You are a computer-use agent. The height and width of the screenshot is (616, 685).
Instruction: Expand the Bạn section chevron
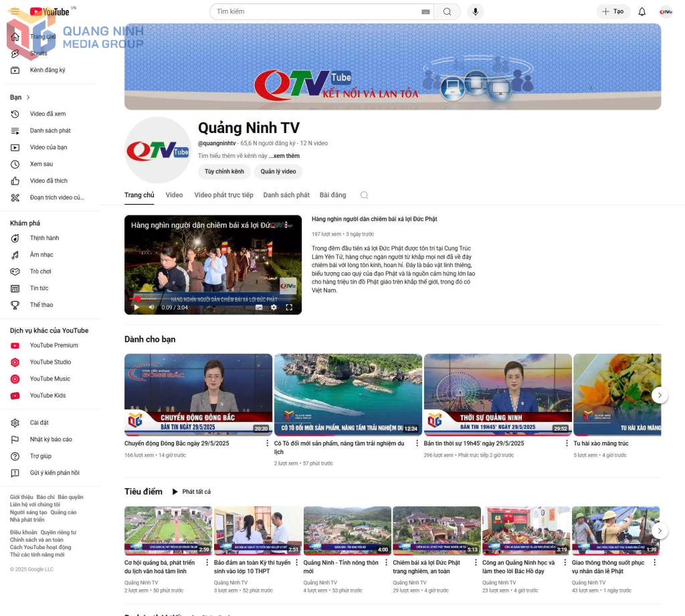[28, 98]
